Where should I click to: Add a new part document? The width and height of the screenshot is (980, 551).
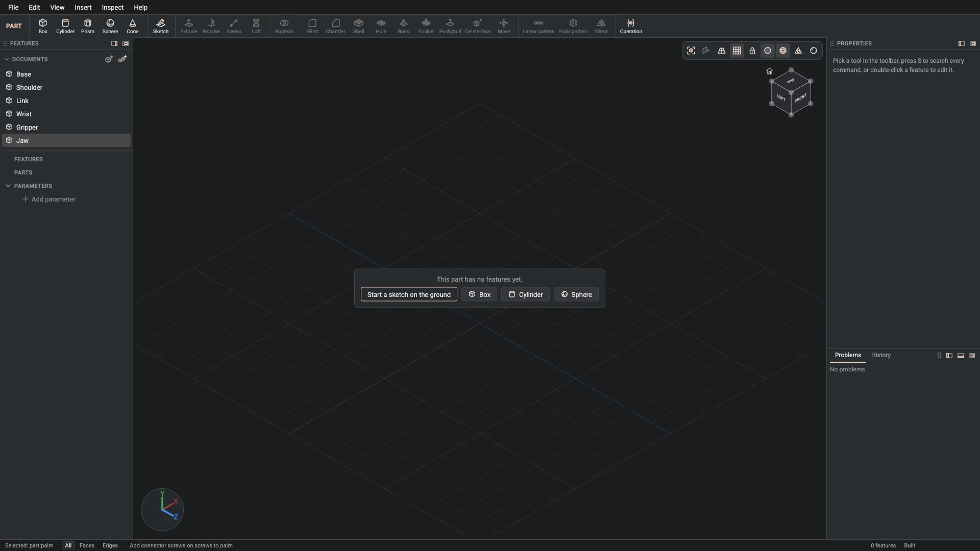pyautogui.click(x=109, y=59)
